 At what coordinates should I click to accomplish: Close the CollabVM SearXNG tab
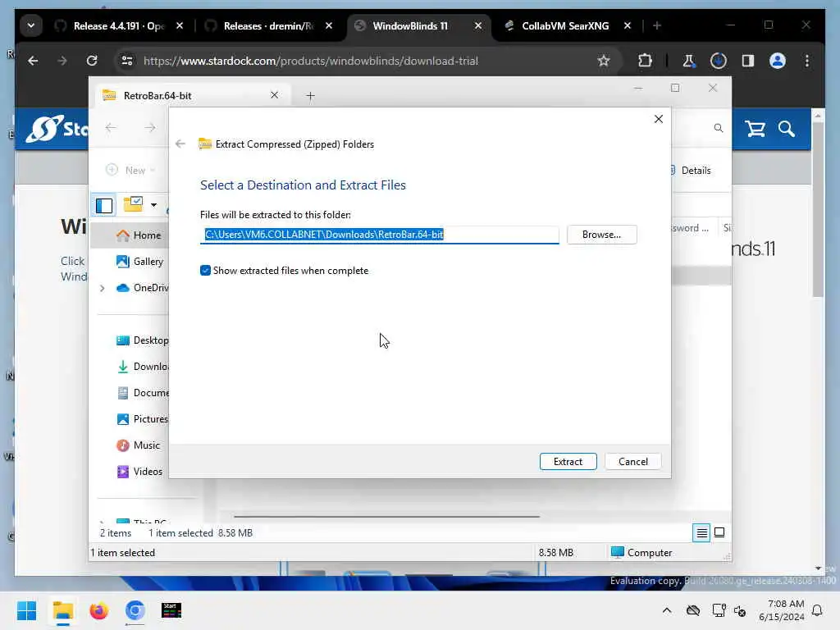(x=628, y=25)
